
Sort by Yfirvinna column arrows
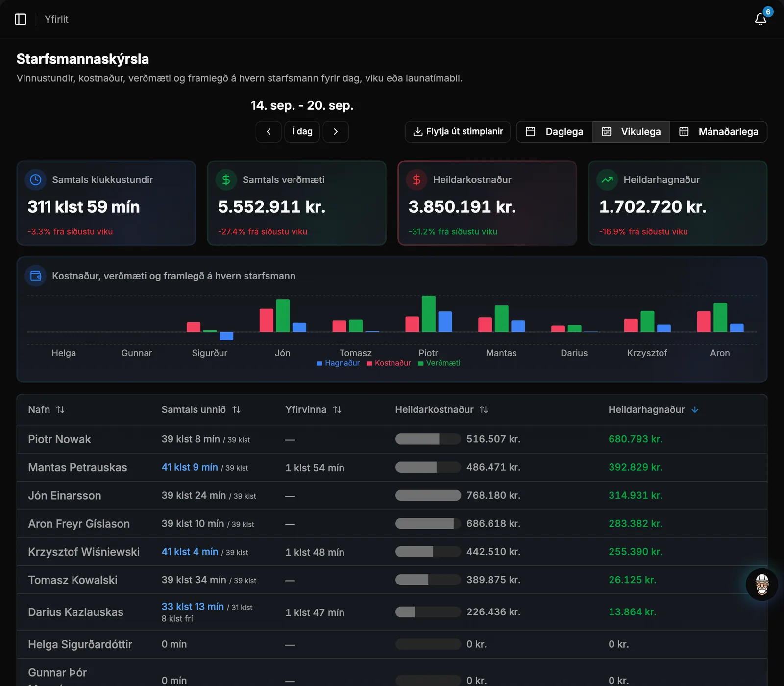pyautogui.click(x=337, y=409)
